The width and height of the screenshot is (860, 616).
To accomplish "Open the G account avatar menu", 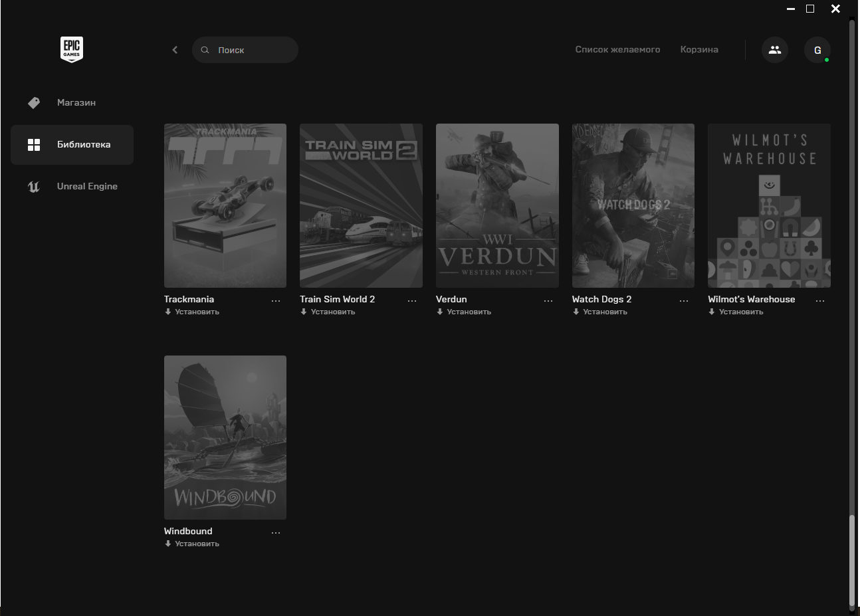I will (817, 50).
